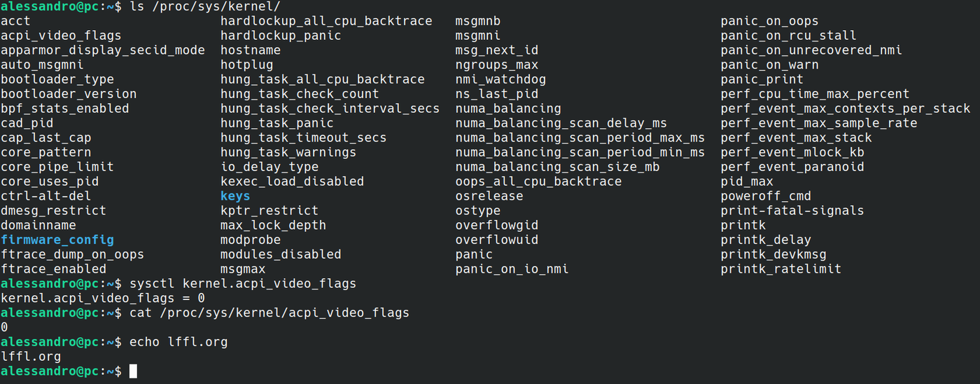Viewport: 980px width, 384px height.
Task: Select the "domainname" entry
Action: click(x=38, y=226)
